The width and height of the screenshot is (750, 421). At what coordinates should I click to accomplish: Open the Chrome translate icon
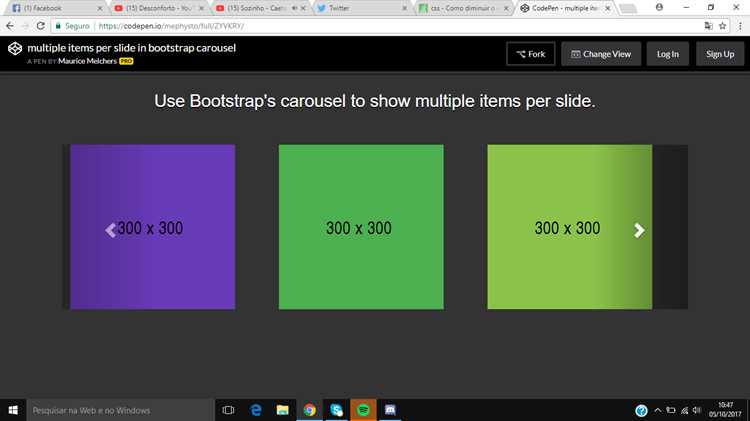(708, 26)
